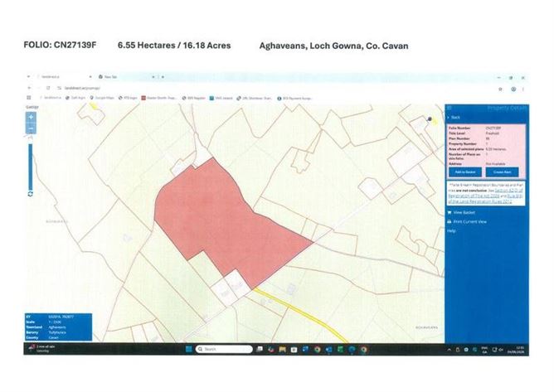Reload the page with the refresh icon
This screenshot has height=392, width=554.
(x=48, y=88)
